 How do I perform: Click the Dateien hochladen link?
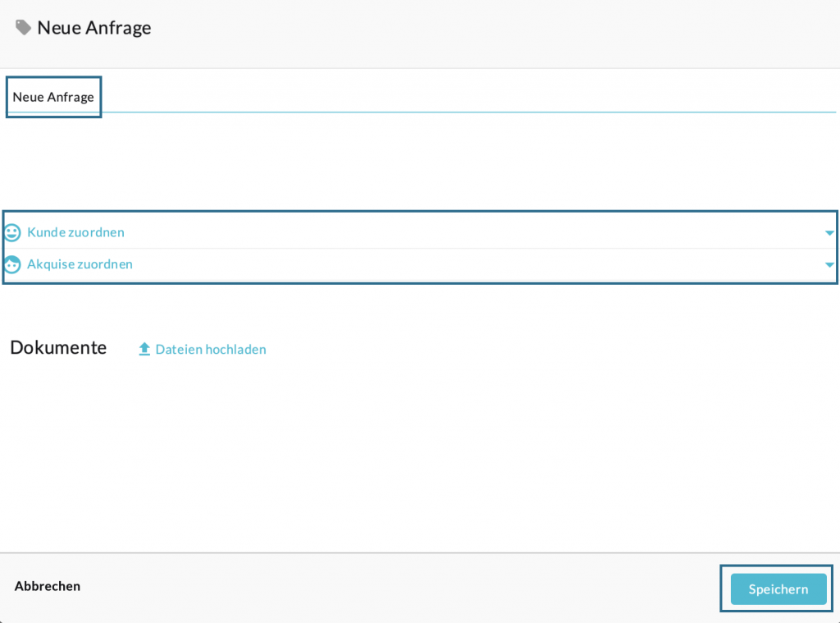pos(210,349)
